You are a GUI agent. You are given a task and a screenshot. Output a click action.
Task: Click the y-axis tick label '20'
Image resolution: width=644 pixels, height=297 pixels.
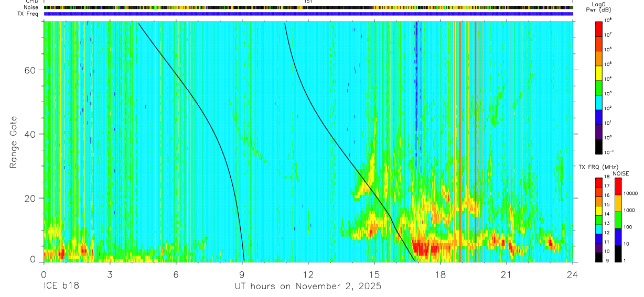(x=31, y=199)
